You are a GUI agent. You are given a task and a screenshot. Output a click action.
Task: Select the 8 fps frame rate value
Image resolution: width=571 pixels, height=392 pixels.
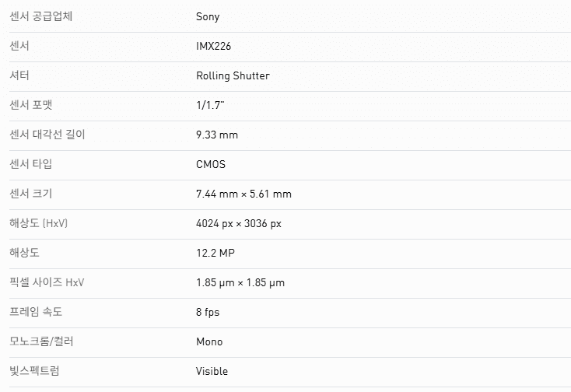click(208, 312)
